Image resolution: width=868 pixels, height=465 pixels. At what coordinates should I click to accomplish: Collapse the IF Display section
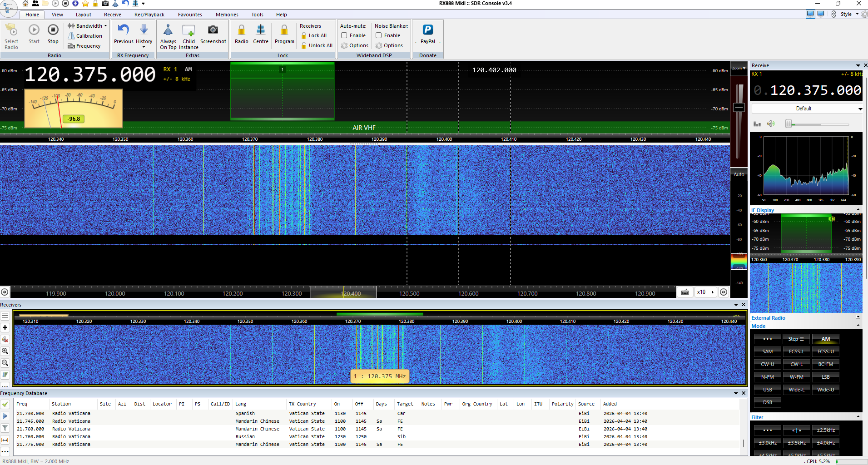click(x=858, y=210)
